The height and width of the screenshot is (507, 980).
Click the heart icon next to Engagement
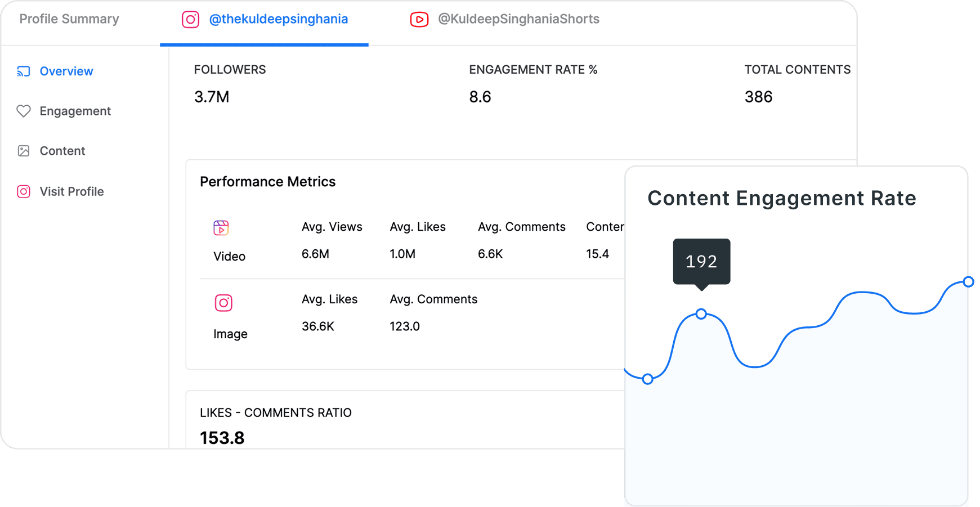click(x=24, y=111)
